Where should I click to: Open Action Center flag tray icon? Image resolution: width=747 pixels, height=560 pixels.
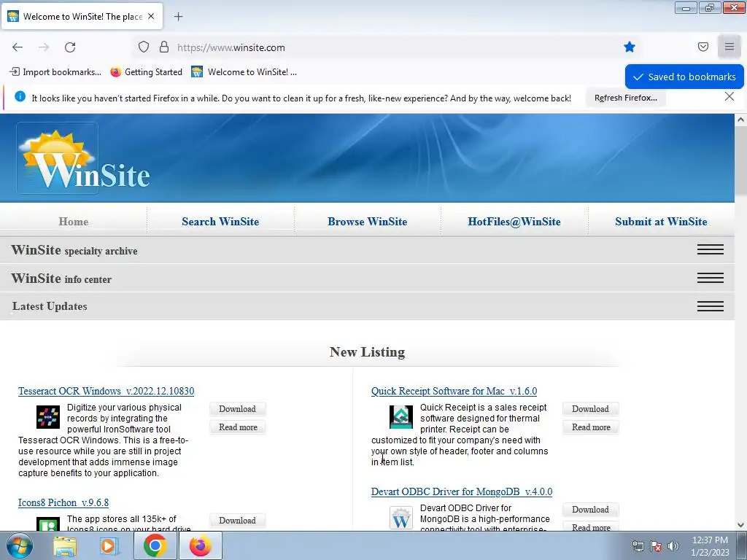pyautogui.click(x=656, y=546)
